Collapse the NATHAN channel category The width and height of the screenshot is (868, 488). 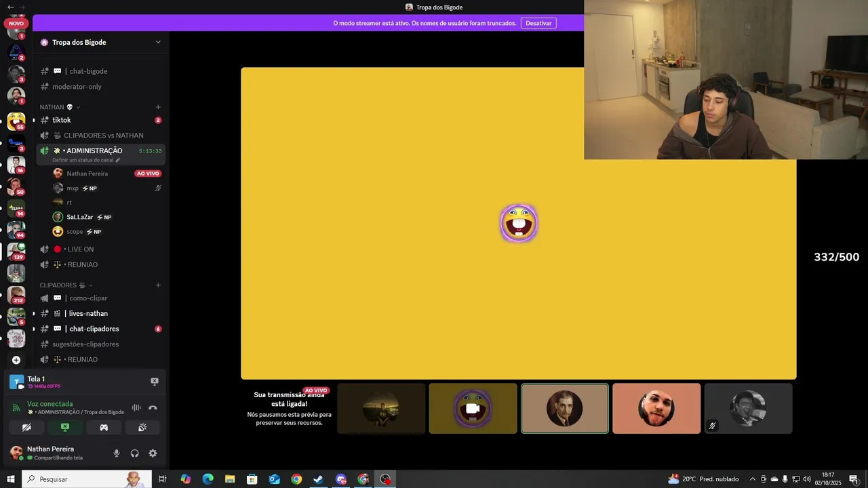click(60, 107)
